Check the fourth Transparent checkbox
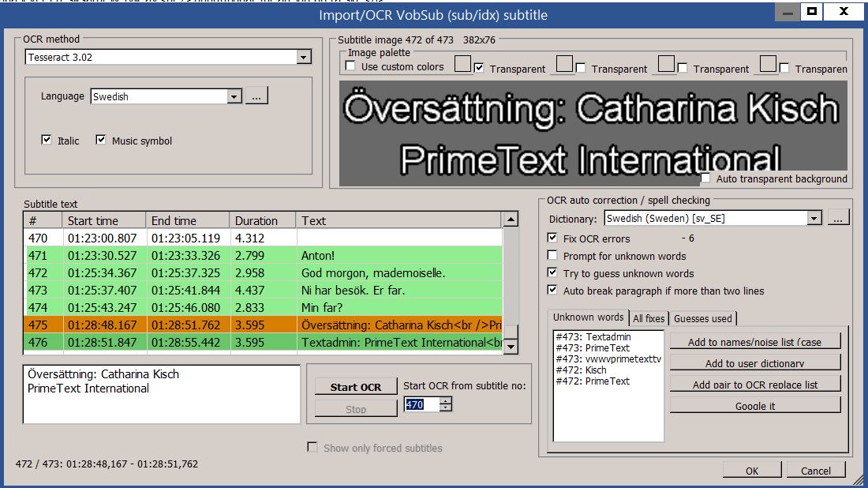 [x=784, y=68]
